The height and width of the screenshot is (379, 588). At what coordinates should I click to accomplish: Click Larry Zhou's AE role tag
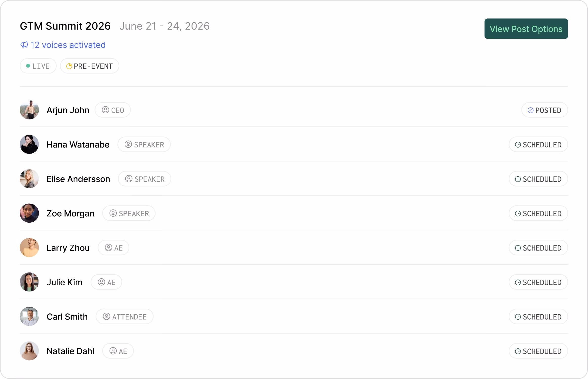114,247
